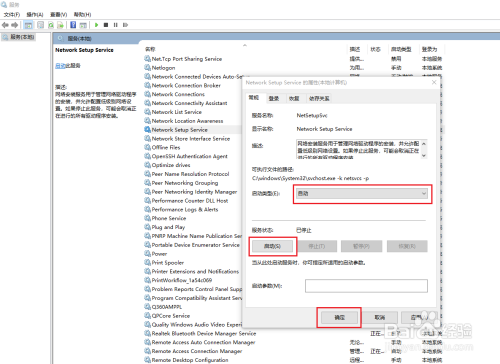Screen dimensions: 500x364
Task: Go forward with the toolbar forward arrow
Action: pos(15,25)
